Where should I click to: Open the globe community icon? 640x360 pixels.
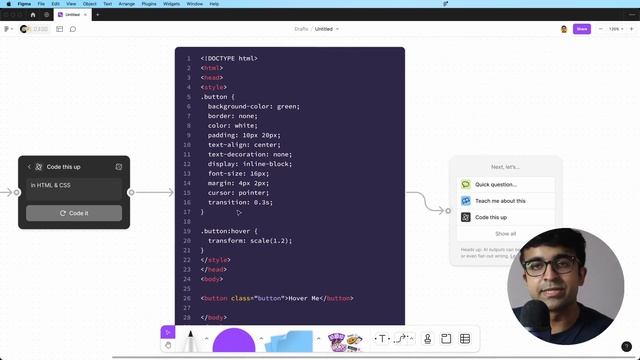tap(47, 15)
